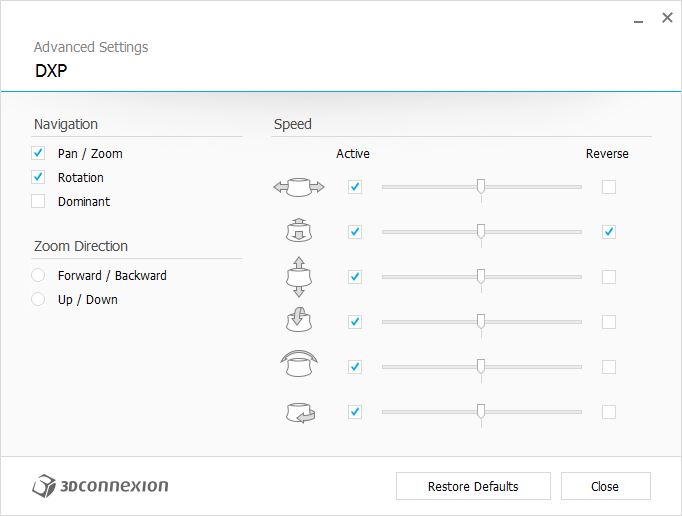Click the Speed section heading
This screenshot has height=516, width=682.
[293, 124]
